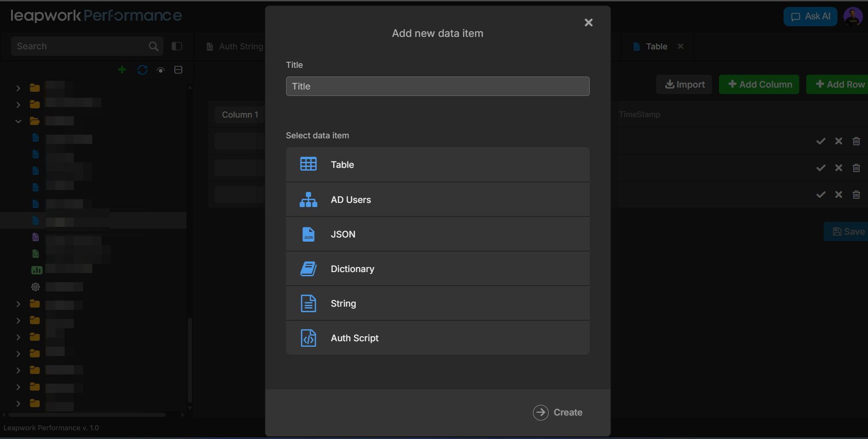Screen dimensions: 868x439
Task: Click the Create button in dialog
Action: coord(558,412)
